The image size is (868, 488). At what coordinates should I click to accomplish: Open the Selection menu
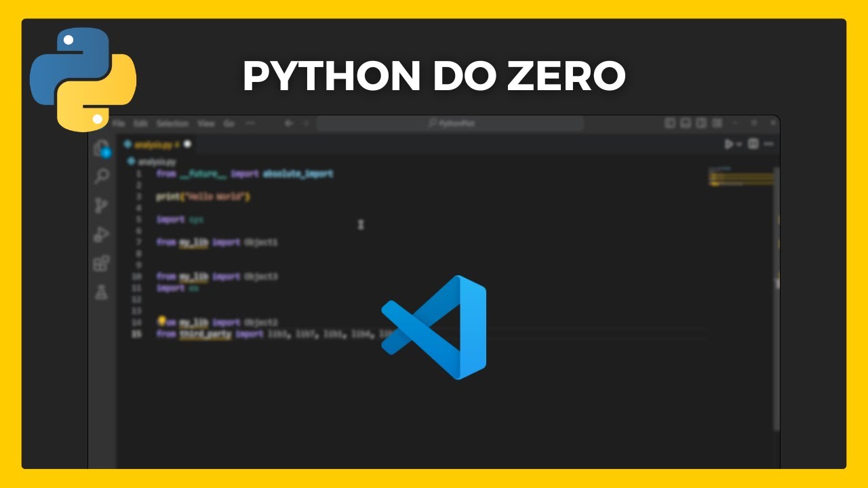coord(172,123)
